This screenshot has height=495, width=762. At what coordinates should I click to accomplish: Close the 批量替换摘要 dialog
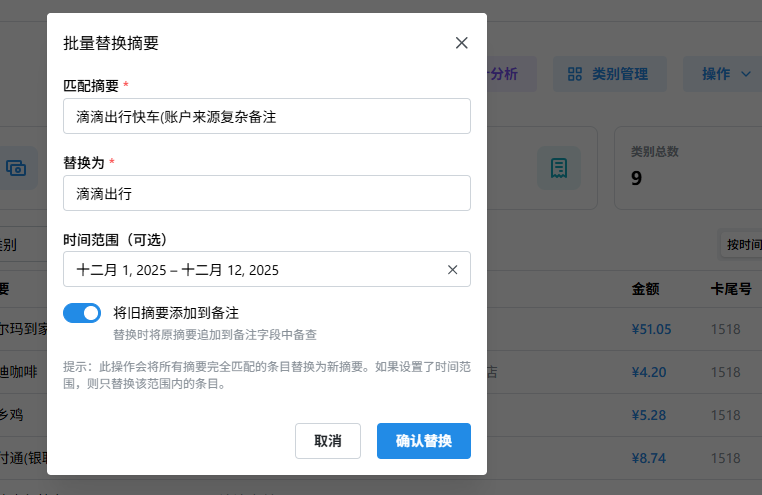coord(461,43)
